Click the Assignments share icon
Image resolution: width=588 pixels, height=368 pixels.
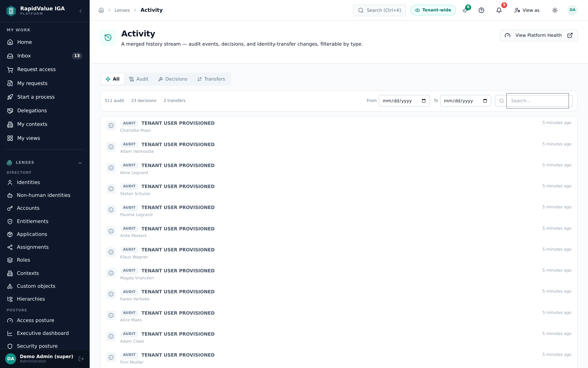(10, 247)
